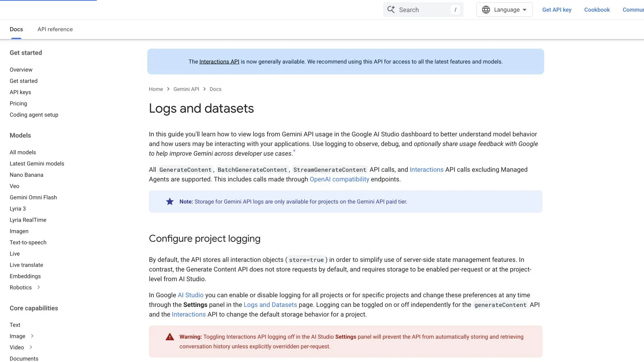
Task: Open Coding agent setup page
Action: 34,115
